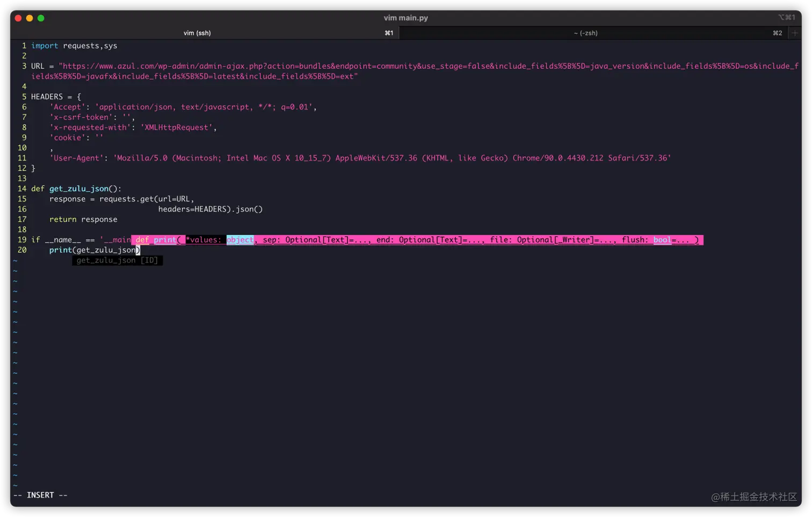This screenshot has height=517, width=812.
Task: Click the azul.com URL string on line 3
Action: coord(415,71)
